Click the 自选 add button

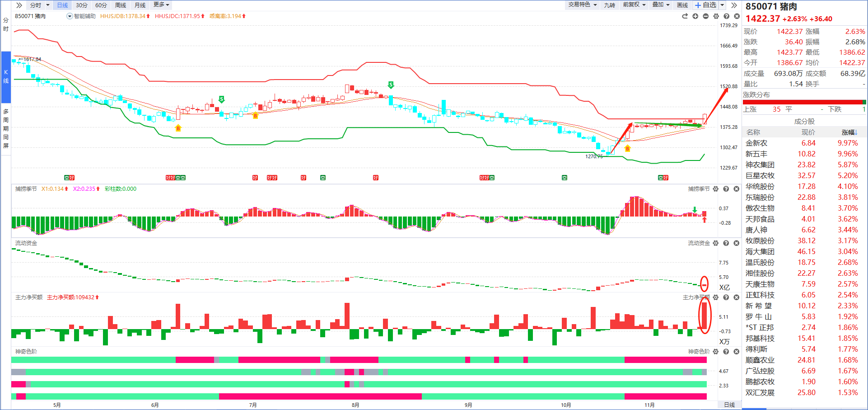(706, 5)
